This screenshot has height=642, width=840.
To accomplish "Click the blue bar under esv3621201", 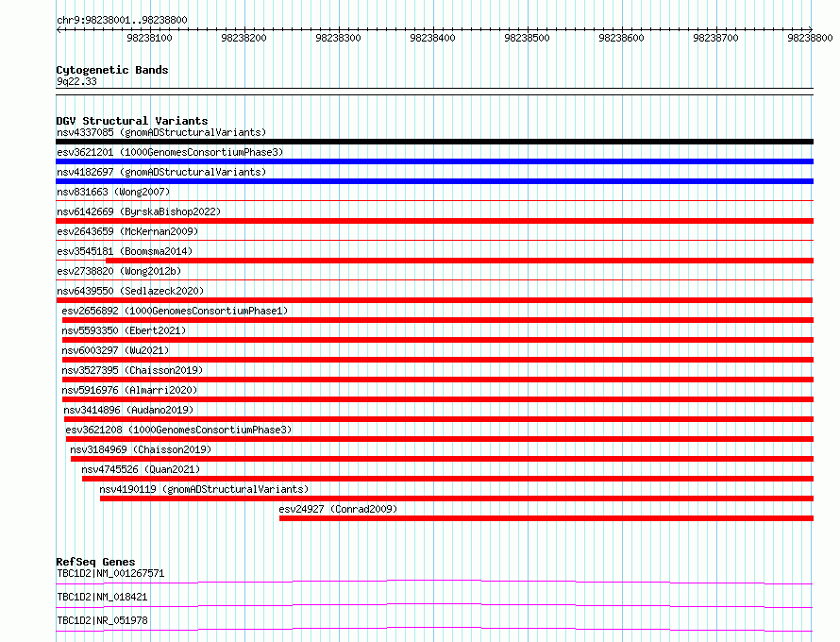I will (x=434, y=161).
